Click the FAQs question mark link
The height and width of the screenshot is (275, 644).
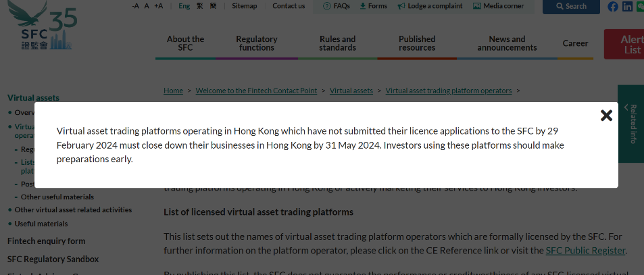coord(336,6)
